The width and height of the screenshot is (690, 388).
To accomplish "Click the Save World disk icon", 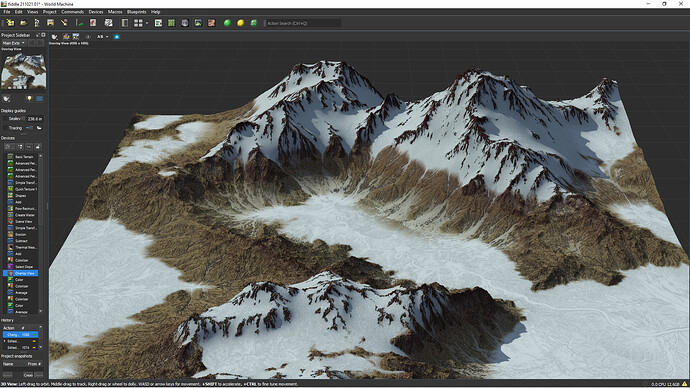I will [50, 23].
